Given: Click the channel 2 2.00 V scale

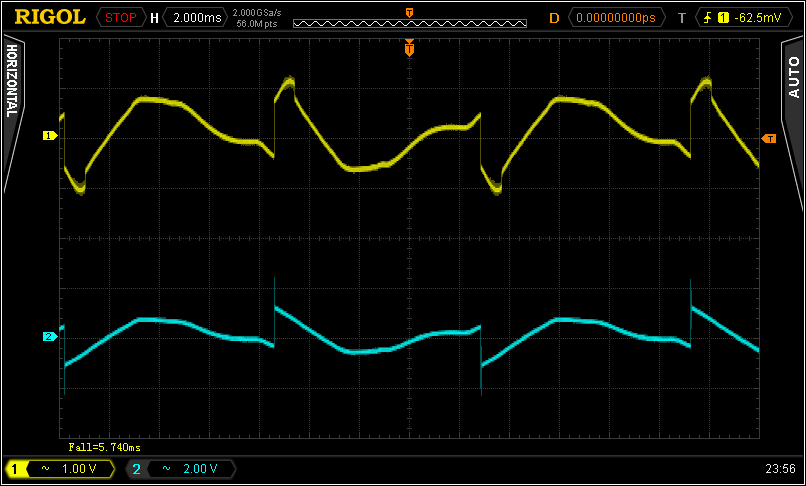Looking at the screenshot, I should coord(200,469).
